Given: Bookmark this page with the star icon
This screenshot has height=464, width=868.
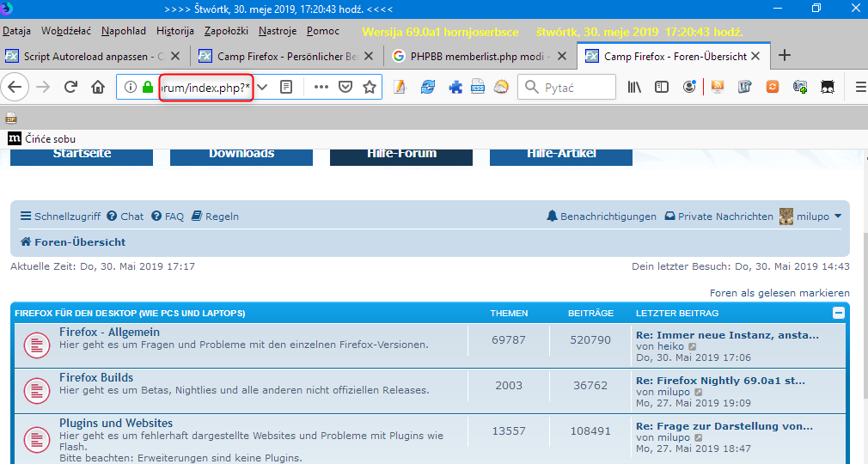Looking at the screenshot, I should (370, 87).
